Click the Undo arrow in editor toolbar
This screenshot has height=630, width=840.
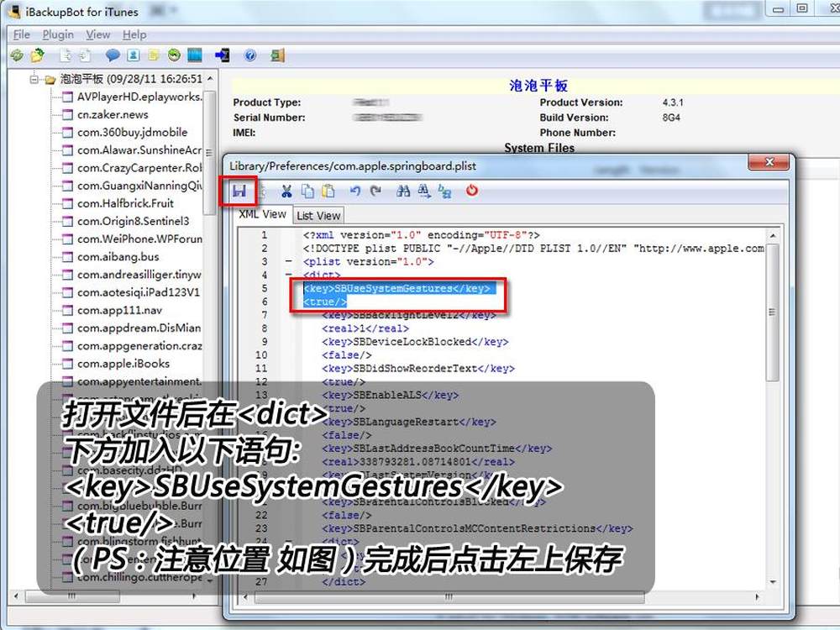355,192
